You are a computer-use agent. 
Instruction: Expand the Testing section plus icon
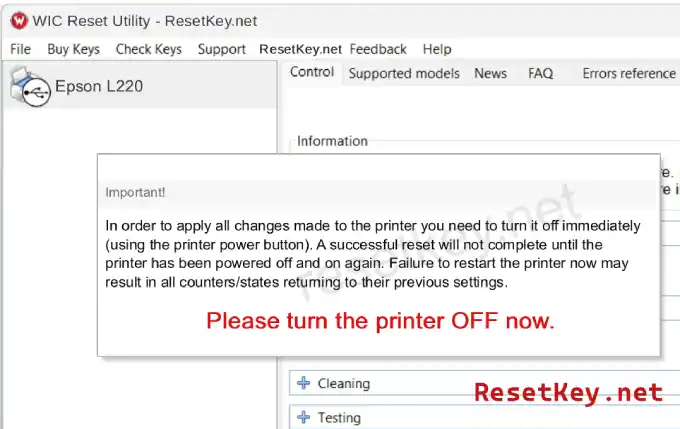click(304, 417)
